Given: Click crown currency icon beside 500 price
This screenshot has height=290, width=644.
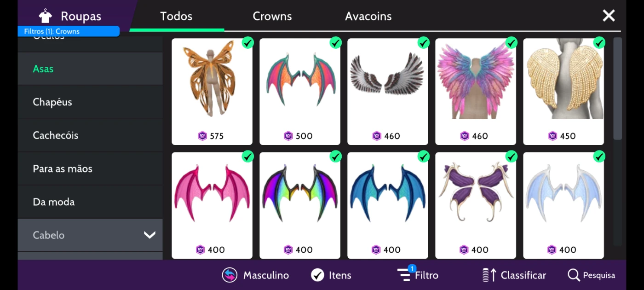Looking at the screenshot, I should 288,136.
